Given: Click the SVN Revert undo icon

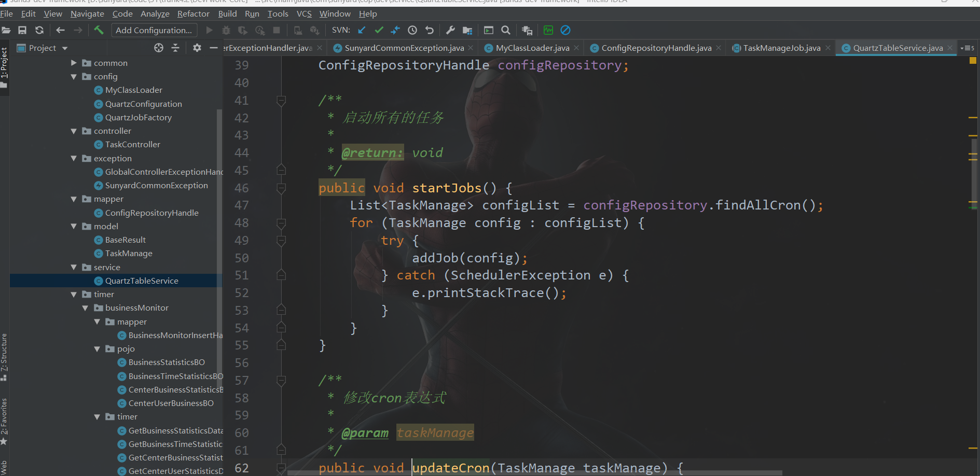Looking at the screenshot, I should tap(429, 30).
